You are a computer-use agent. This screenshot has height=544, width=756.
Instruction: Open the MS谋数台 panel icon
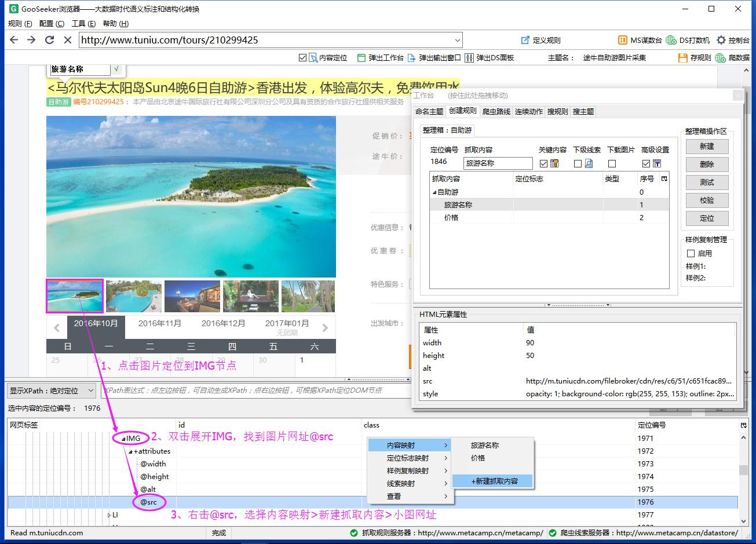(622, 39)
